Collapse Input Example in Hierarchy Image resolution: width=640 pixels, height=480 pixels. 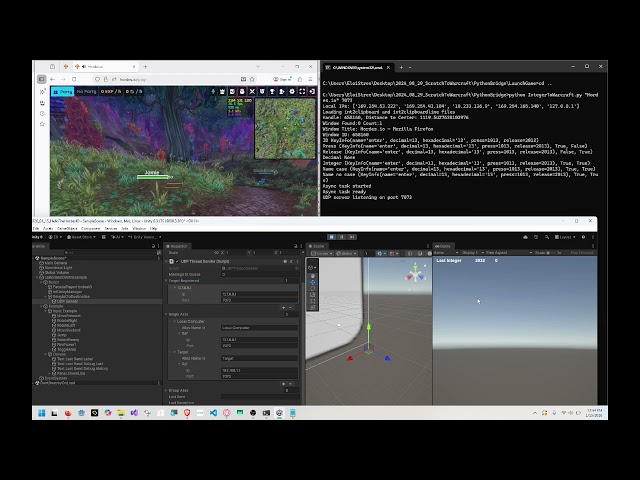(46, 311)
